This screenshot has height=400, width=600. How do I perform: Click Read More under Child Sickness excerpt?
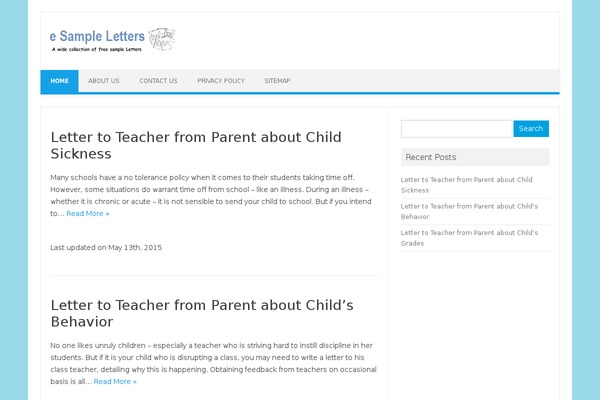(x=88, y=214)
